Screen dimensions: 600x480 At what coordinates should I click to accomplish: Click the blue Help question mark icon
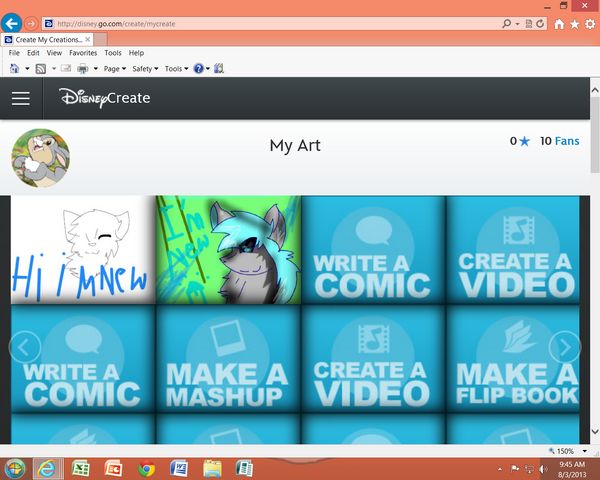(199, 69)
